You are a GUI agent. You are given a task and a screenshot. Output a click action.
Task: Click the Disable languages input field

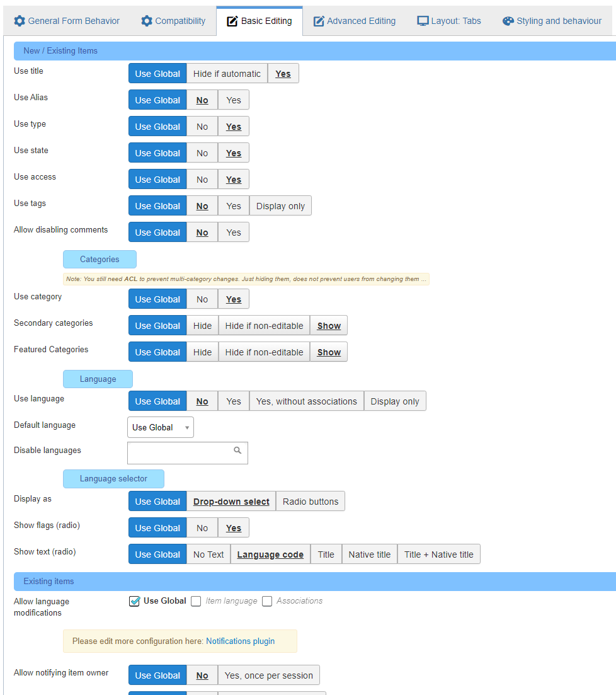point(188,453)
